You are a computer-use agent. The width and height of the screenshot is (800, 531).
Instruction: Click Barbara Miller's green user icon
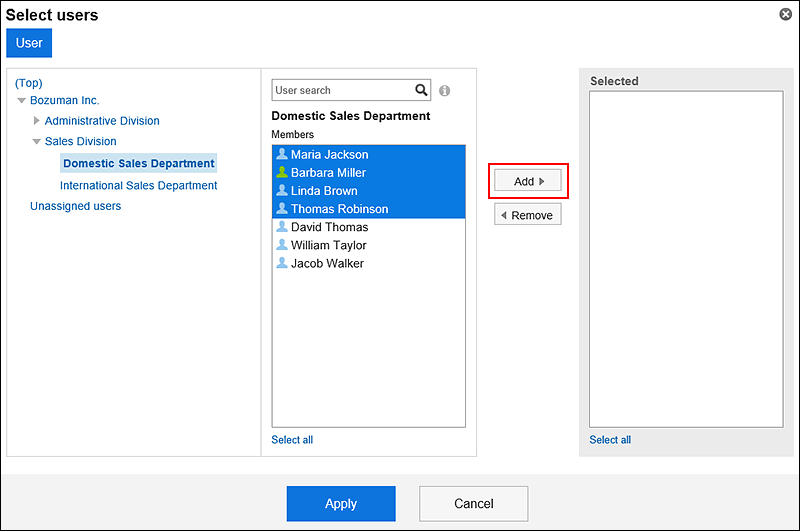[x=282, y=172]
